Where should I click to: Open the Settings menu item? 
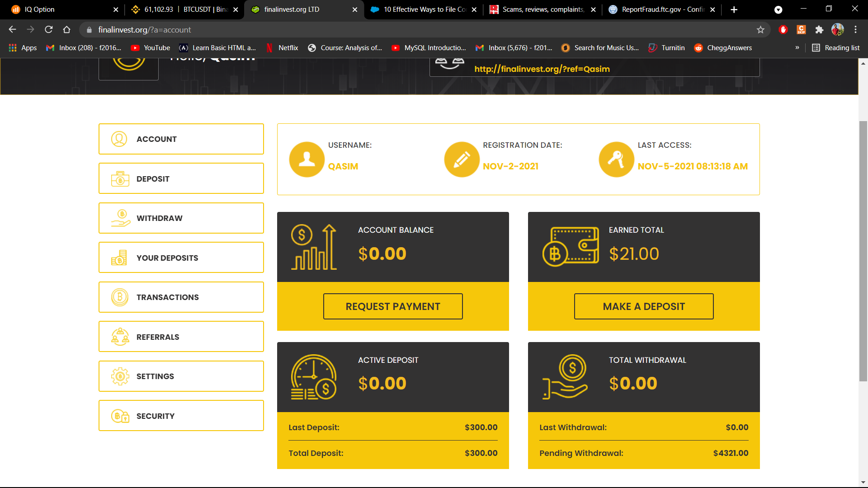pyautogui.click(x=181, y=376)
